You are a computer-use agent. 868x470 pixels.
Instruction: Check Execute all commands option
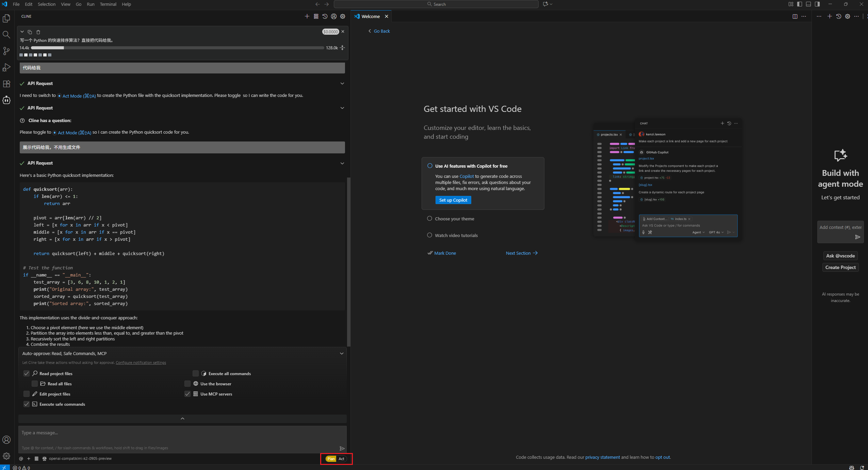[x=196, y=373]
